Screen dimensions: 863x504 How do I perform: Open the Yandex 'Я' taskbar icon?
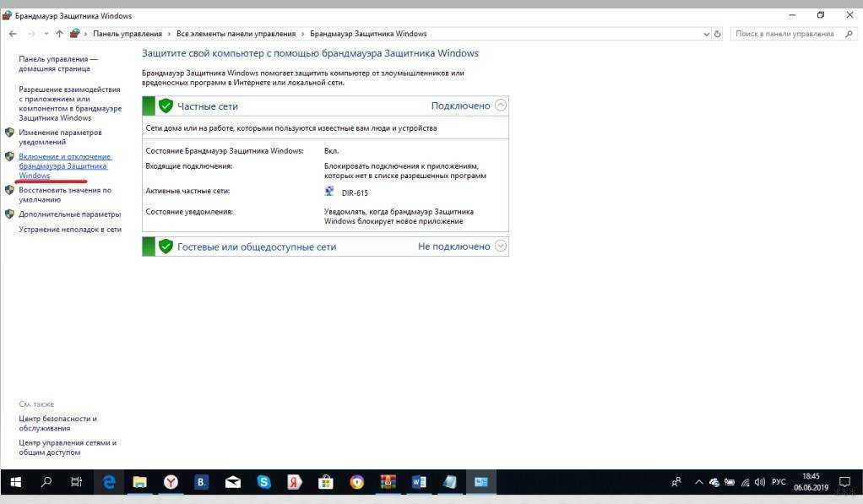295,483
